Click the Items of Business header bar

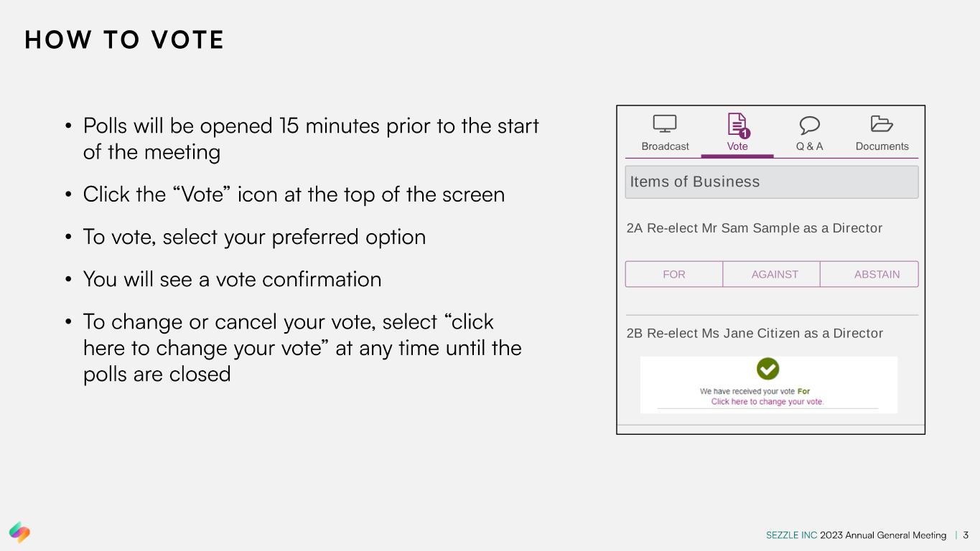[x=771, y=182]
